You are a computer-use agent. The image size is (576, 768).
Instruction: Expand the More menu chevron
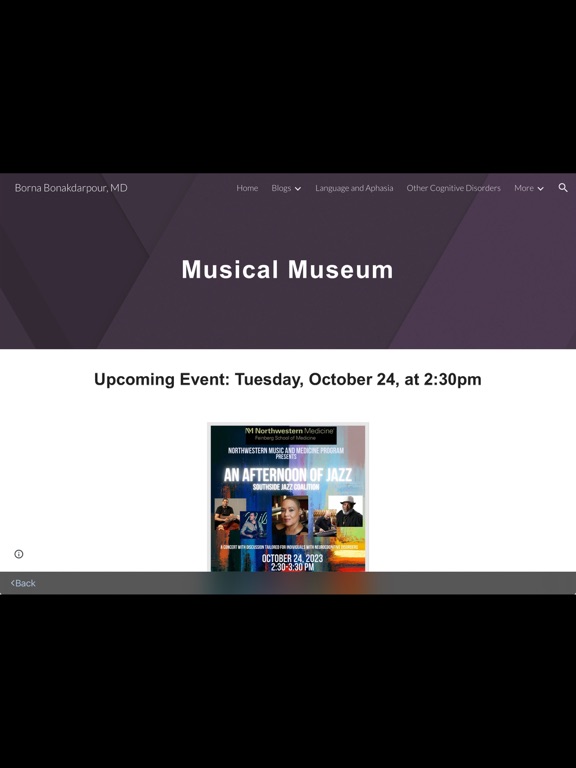(540, 189)
